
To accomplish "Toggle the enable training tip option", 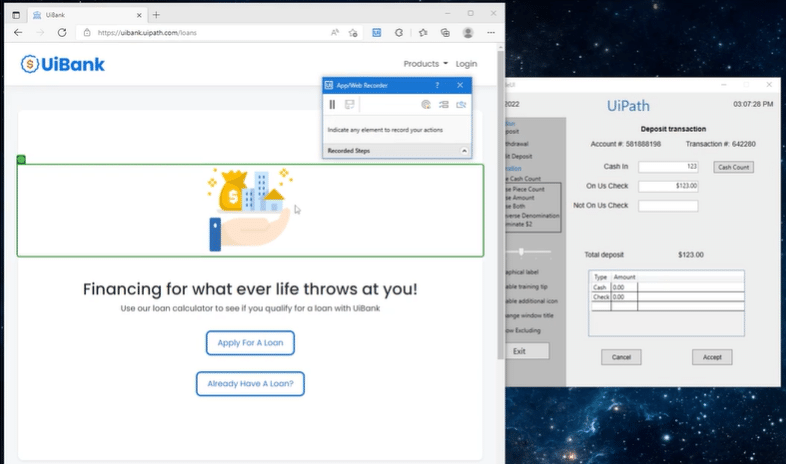I will click(x=526, y=287).
